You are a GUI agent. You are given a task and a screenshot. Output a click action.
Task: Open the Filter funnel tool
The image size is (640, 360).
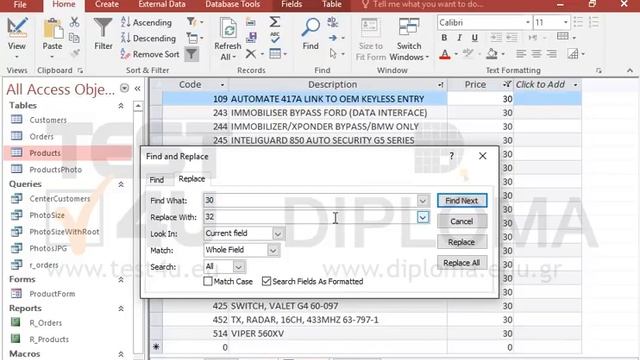pos(103,34)
